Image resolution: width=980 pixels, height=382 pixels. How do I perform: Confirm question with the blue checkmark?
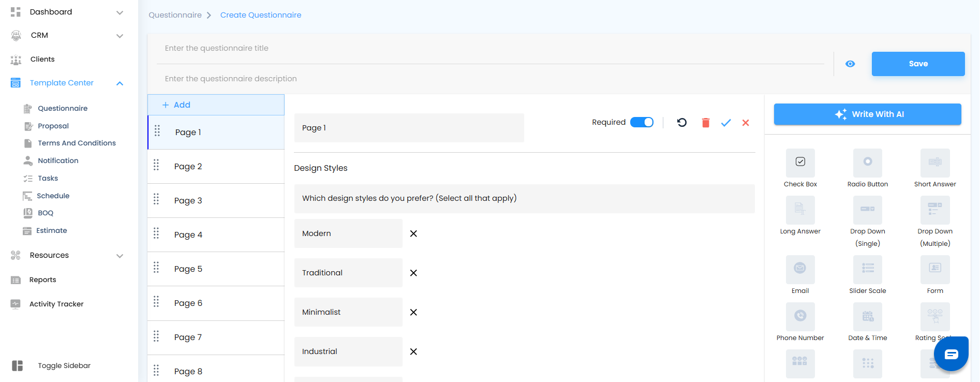click(726, 123)
